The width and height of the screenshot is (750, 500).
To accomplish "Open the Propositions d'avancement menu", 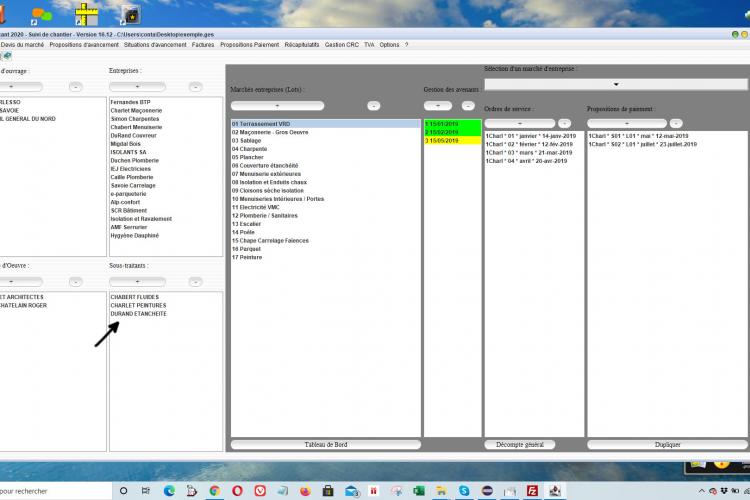I will (x=84, y=44).
